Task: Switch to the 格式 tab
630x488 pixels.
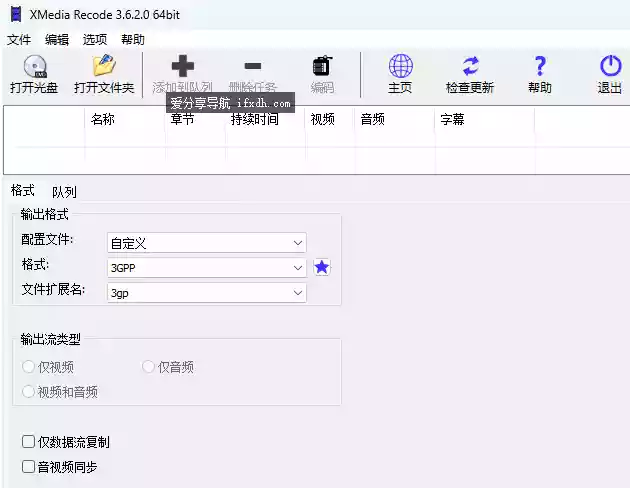Action: click(x=22, y=190)
